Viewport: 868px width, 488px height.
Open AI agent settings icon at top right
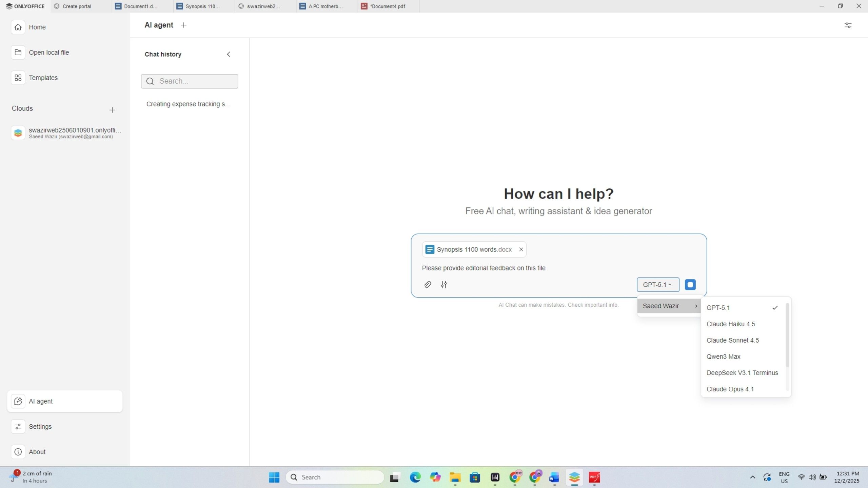(848, 25)
